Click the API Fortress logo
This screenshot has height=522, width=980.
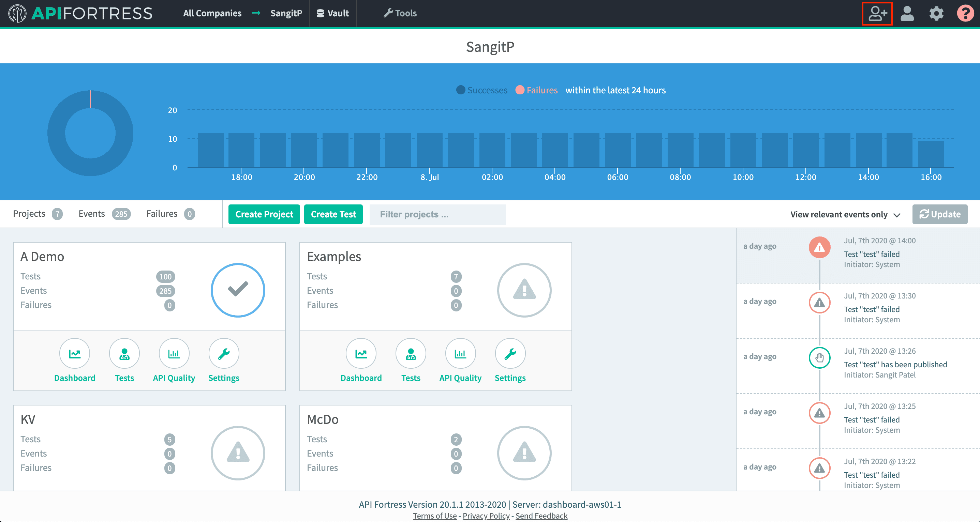pos(80,14)
